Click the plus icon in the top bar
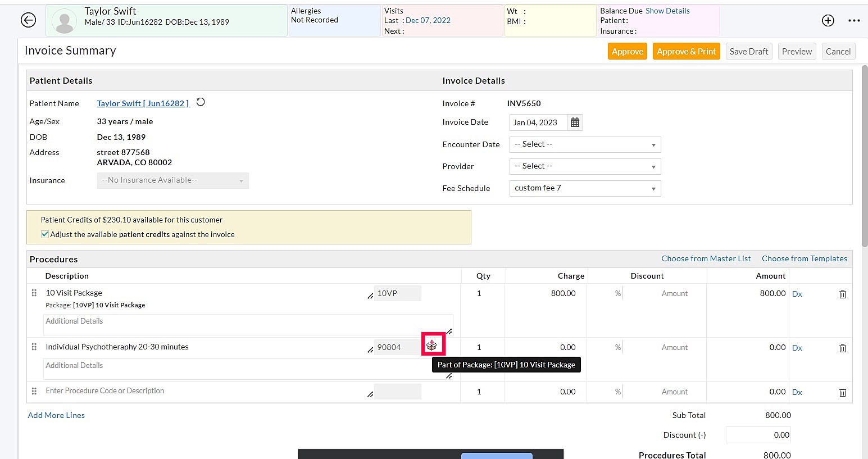Viewport: 868px width, 459px height. [x=828, y=20]
